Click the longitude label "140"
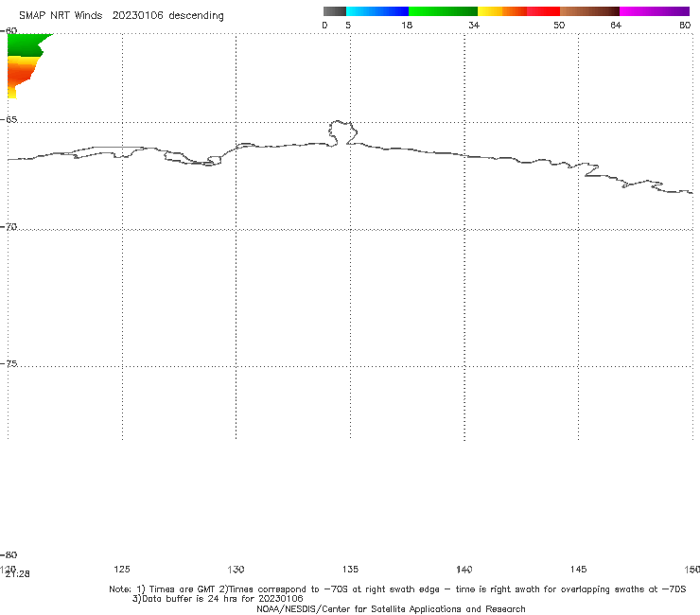This screenshot has width=700, height=615. [464, 569]
